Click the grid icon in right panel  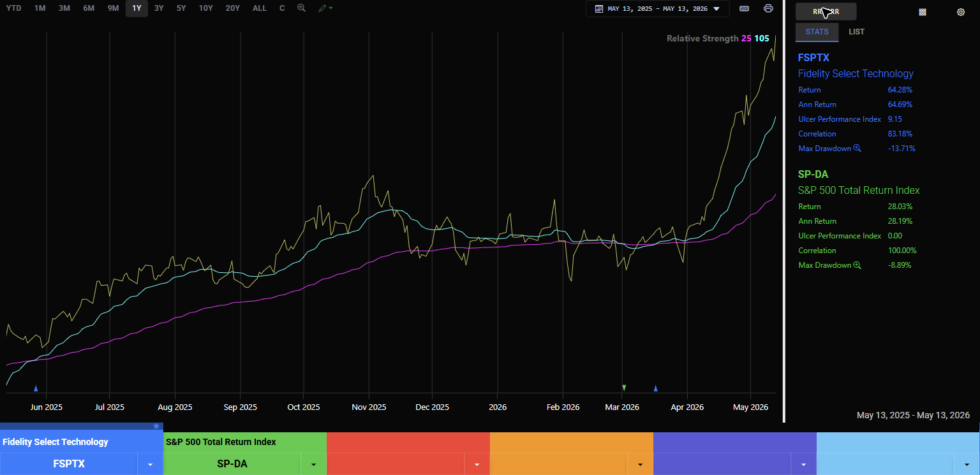click(923, 12)
